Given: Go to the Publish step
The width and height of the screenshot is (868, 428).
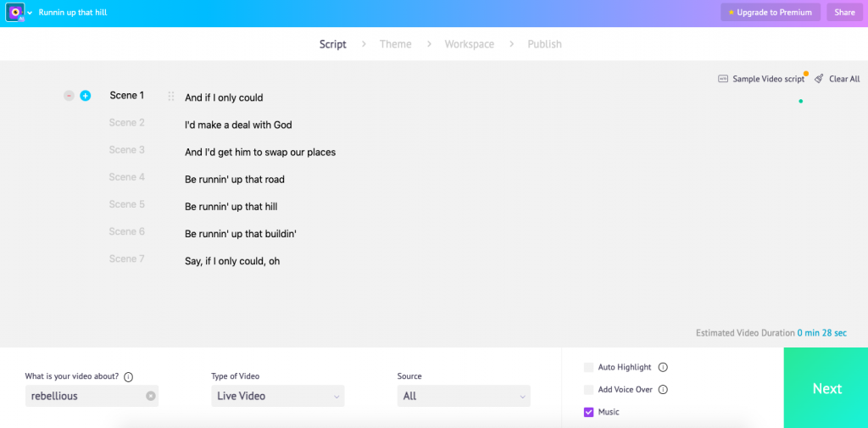Looking at the screenshot, I should click(x=545, y=44).
